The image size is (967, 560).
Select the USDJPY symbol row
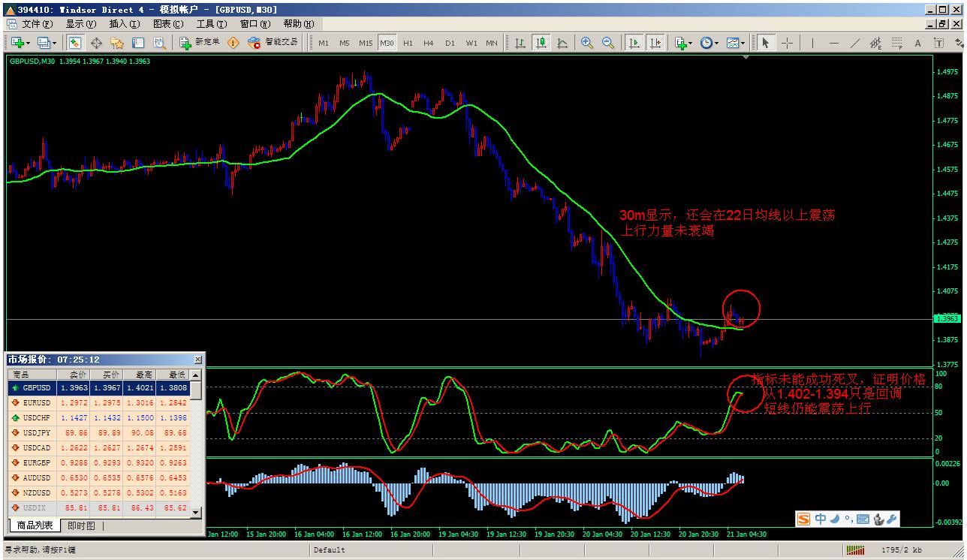(x=98, y=433)
